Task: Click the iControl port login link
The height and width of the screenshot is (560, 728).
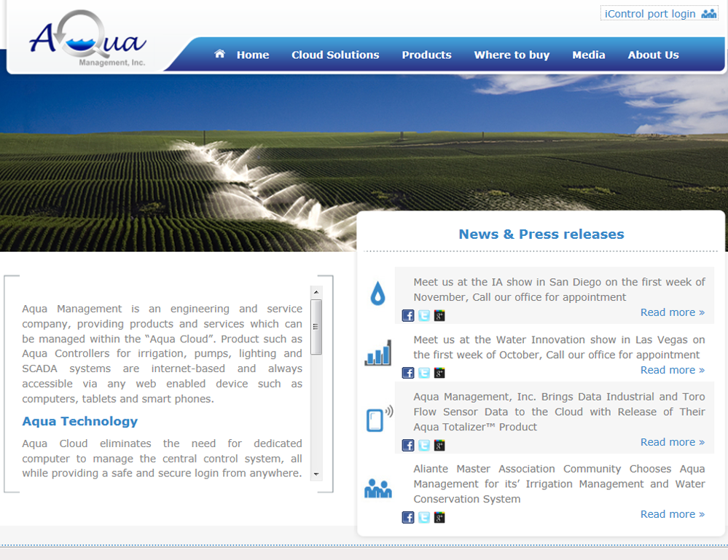Action: 650,14
